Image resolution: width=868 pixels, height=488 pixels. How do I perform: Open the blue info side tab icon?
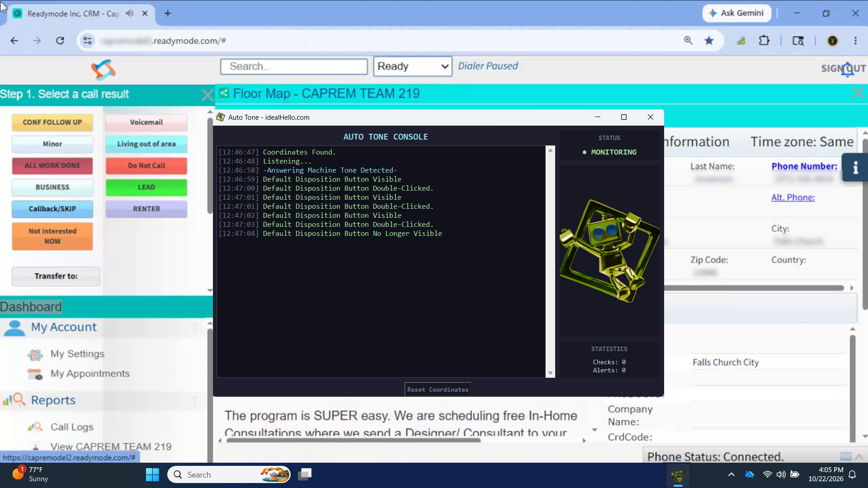click(x=855, y=168)
